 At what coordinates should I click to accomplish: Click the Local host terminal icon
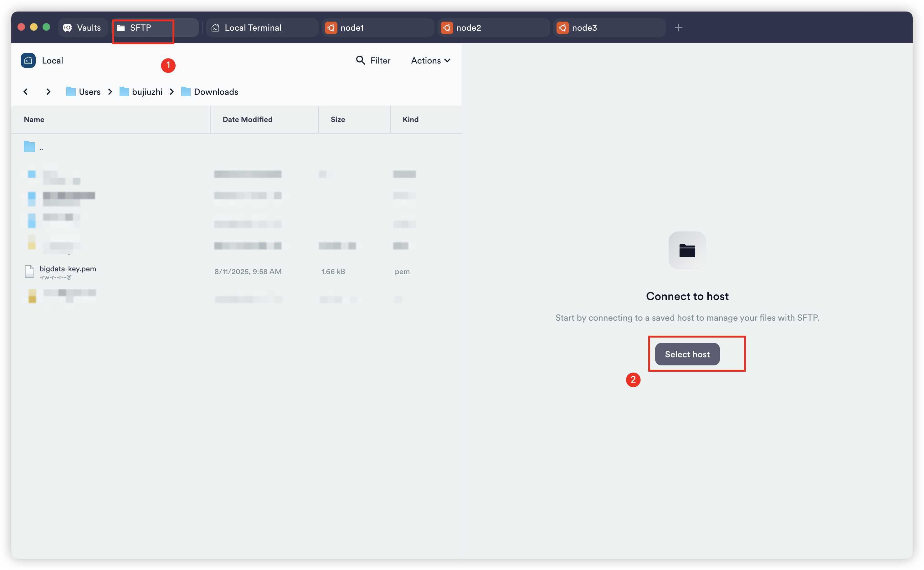28,60
